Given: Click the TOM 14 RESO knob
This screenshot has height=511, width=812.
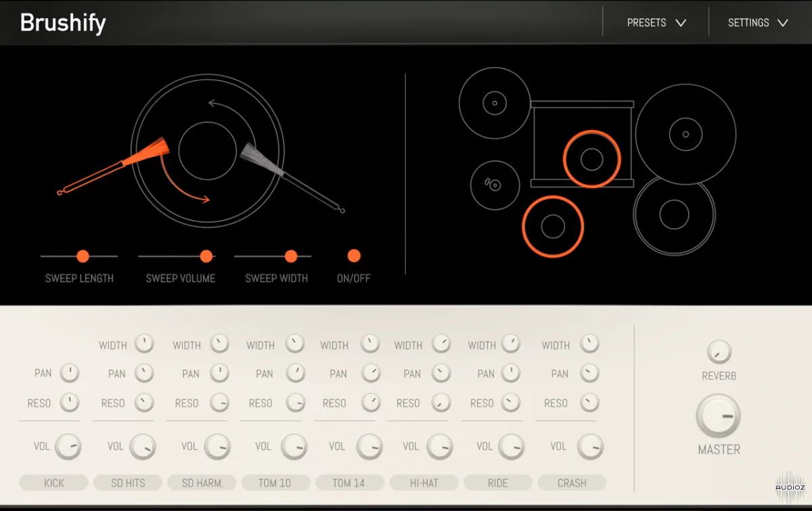Looking at the screenshot, I should click(370, 403).
